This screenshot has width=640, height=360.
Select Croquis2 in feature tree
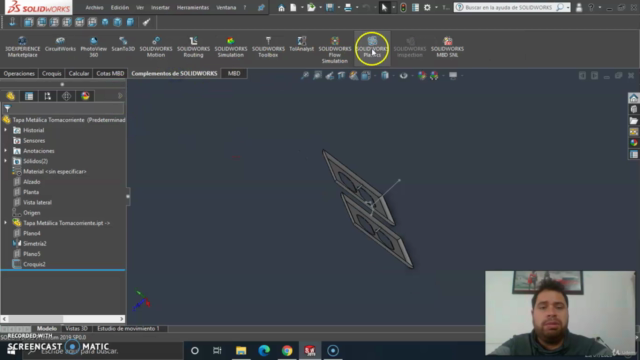[34, 264]
